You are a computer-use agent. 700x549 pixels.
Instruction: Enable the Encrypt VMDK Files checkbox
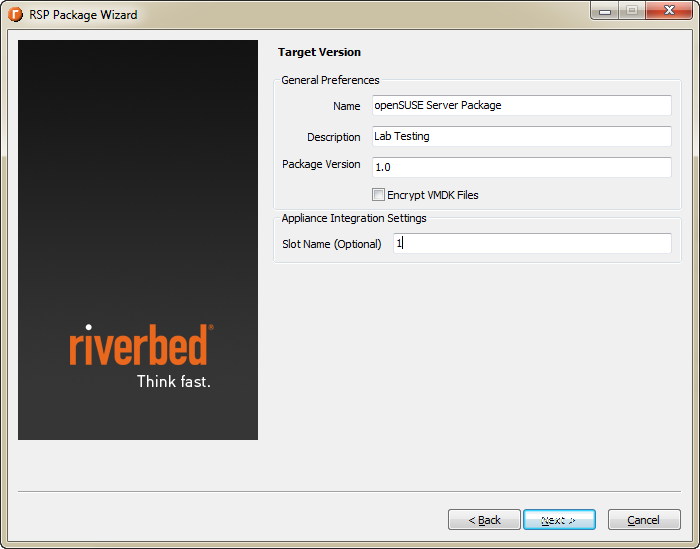click(378, 195)
